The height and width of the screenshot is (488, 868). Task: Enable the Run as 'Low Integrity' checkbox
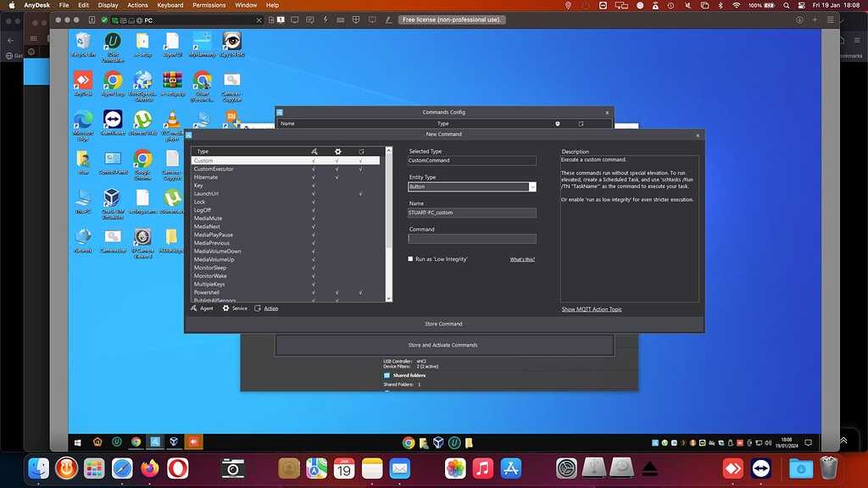(411, 258)
